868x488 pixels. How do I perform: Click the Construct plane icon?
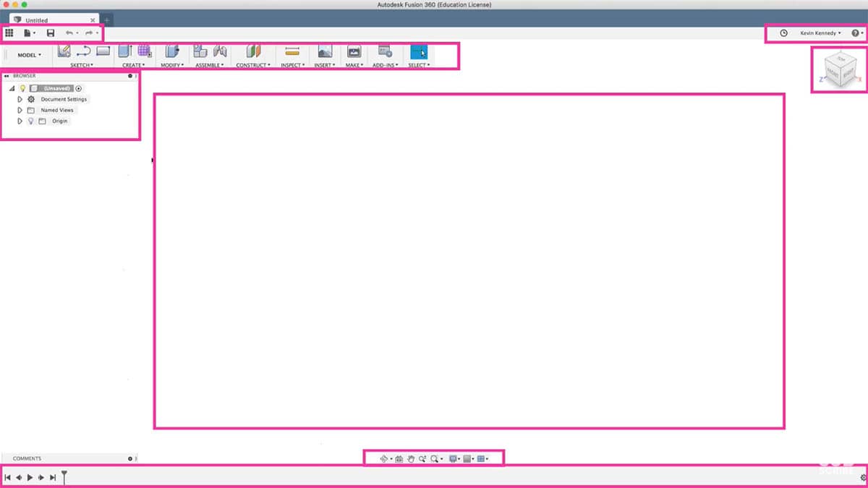pos(252,51)
